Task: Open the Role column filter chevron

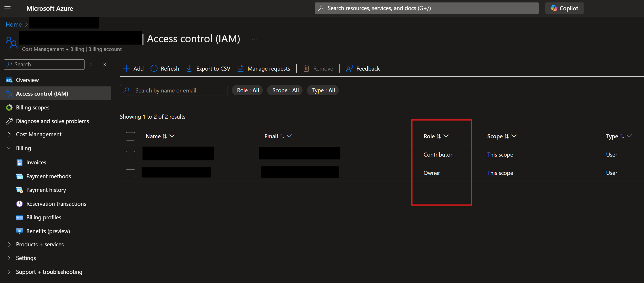Action: click(x=446, y=136)
